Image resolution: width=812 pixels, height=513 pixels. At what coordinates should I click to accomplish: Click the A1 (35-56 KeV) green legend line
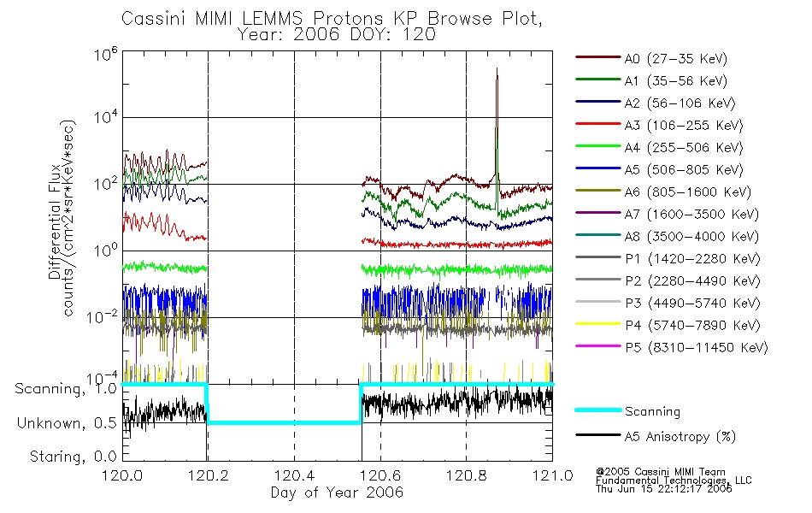[x=598, y=80]
